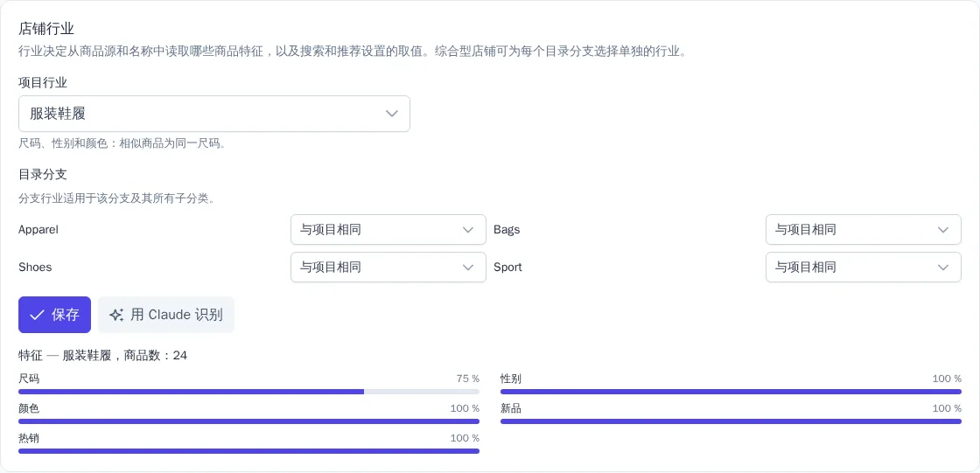Click the 保存 button
This screenshot has height=473, width=980.
(54, 315)
